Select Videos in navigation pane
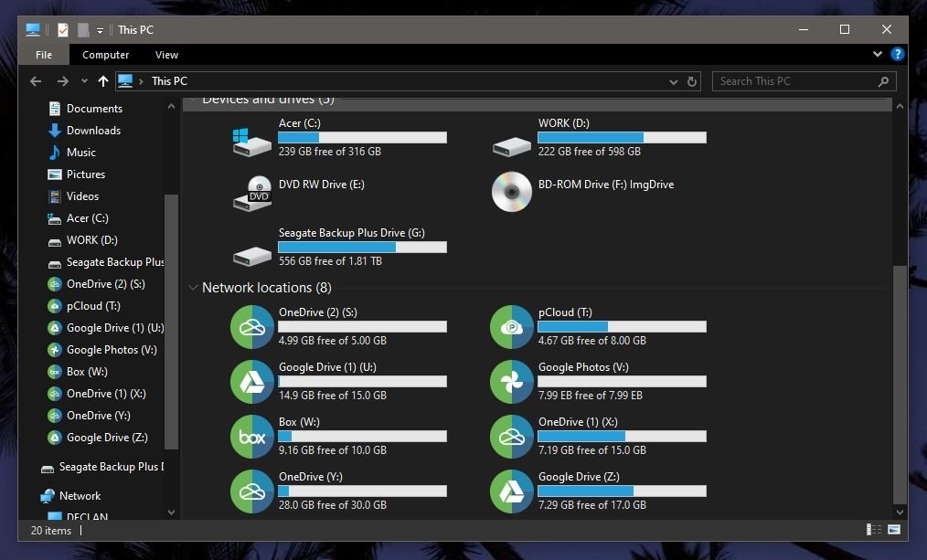The image size is (927, 560). [83, 196]
